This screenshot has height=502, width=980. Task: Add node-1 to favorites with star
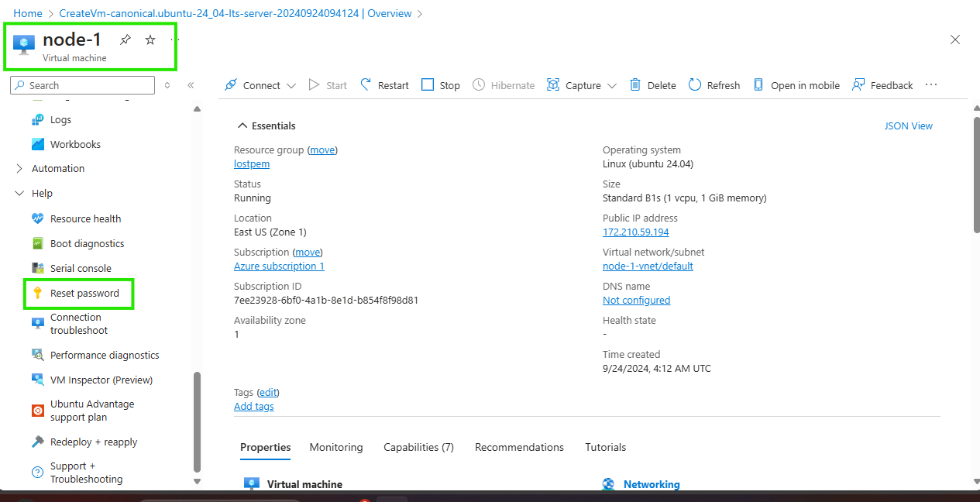[150, 40]
